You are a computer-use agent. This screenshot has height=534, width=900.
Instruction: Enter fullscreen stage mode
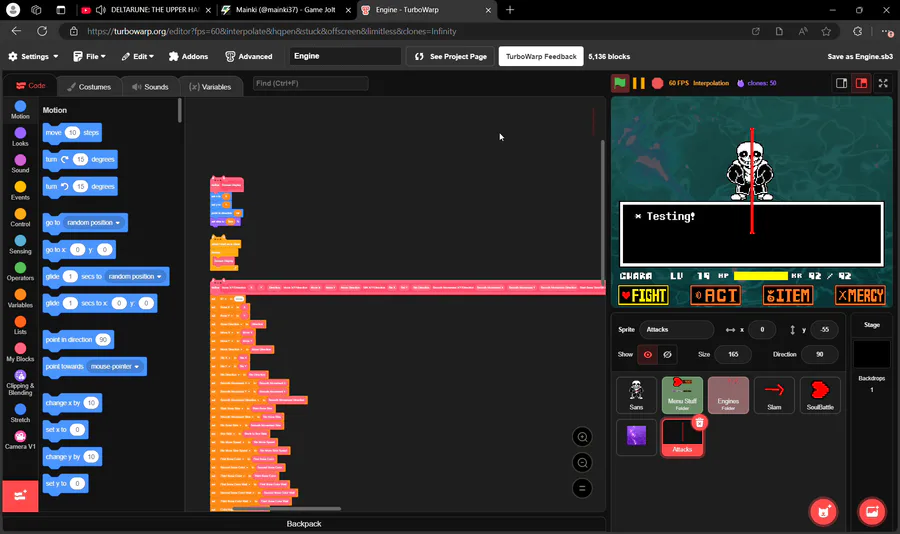[x=883, y=83]
